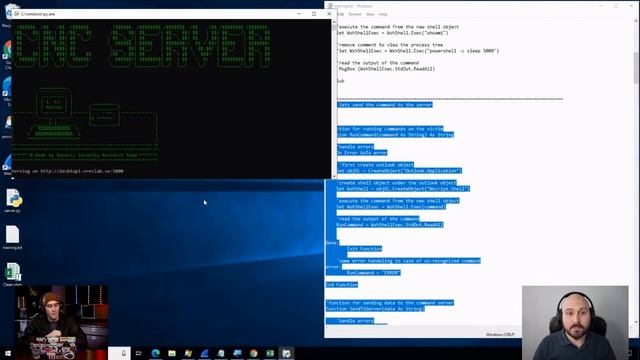The width and height of the screenshot is (640, 360).
Task: Click 'Function SendToServer' line in Notepad
Action: (375, 309)
